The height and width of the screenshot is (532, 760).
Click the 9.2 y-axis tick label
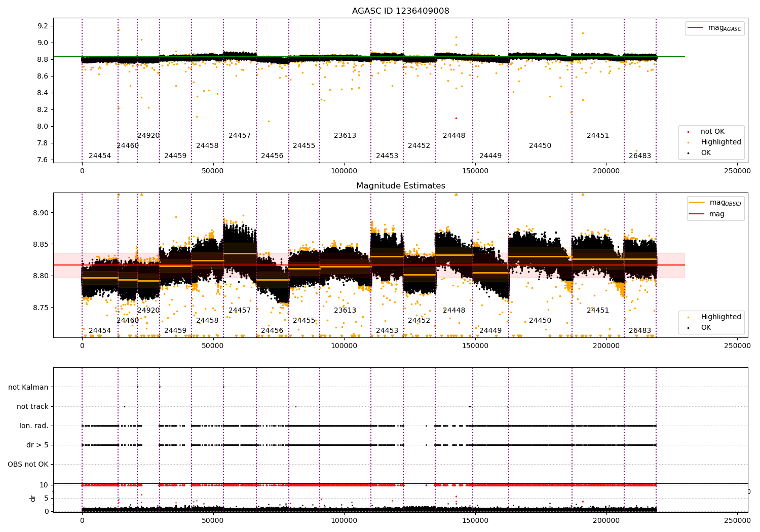[x=43, y=26]
